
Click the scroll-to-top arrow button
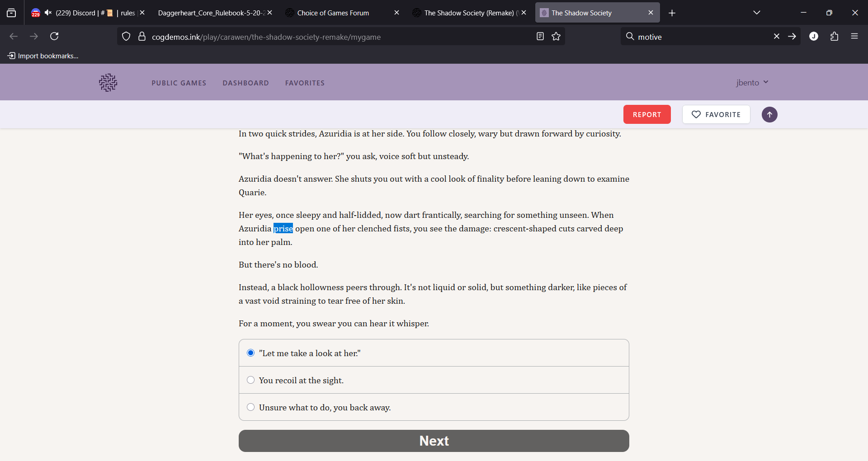pyautogui.click(x=769, y=115)
